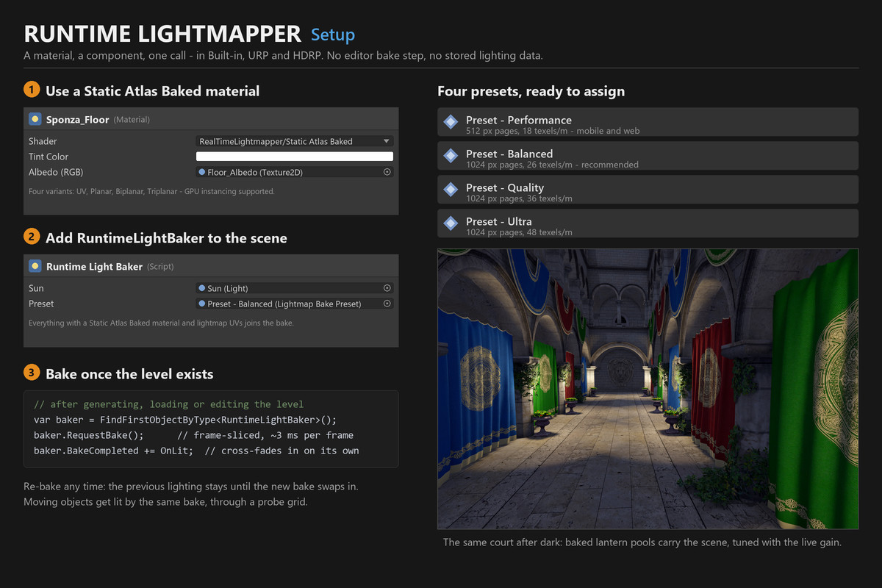Select the Preset - Balanced (Lightmap Bake Preset) field
This screenshot has width=882, height=588.
[x=295, y=304]
